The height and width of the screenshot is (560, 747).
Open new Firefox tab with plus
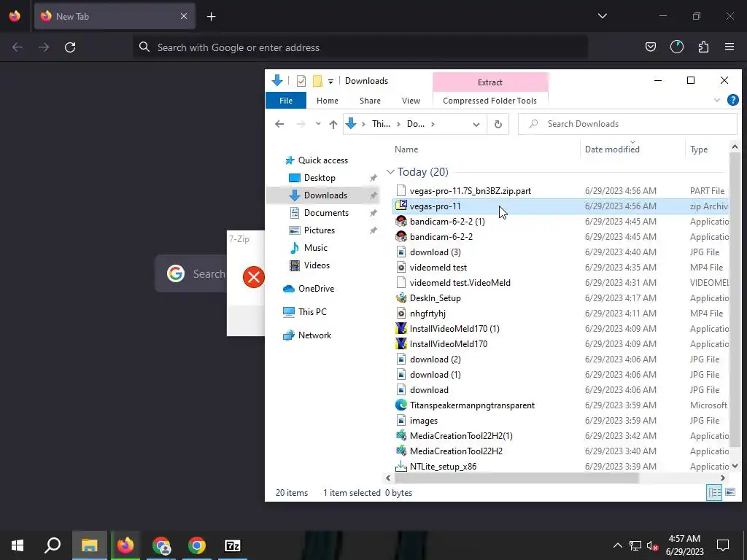click(x=211, y=17)
